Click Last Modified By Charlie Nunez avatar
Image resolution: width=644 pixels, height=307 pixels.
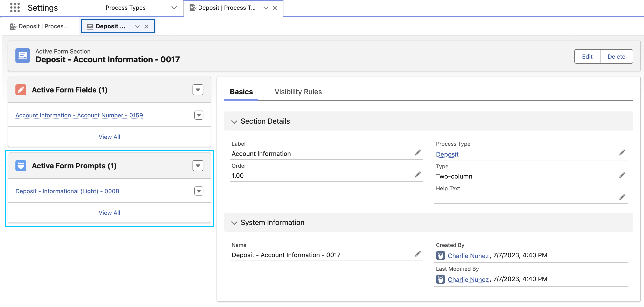click(x=441, y=279)
